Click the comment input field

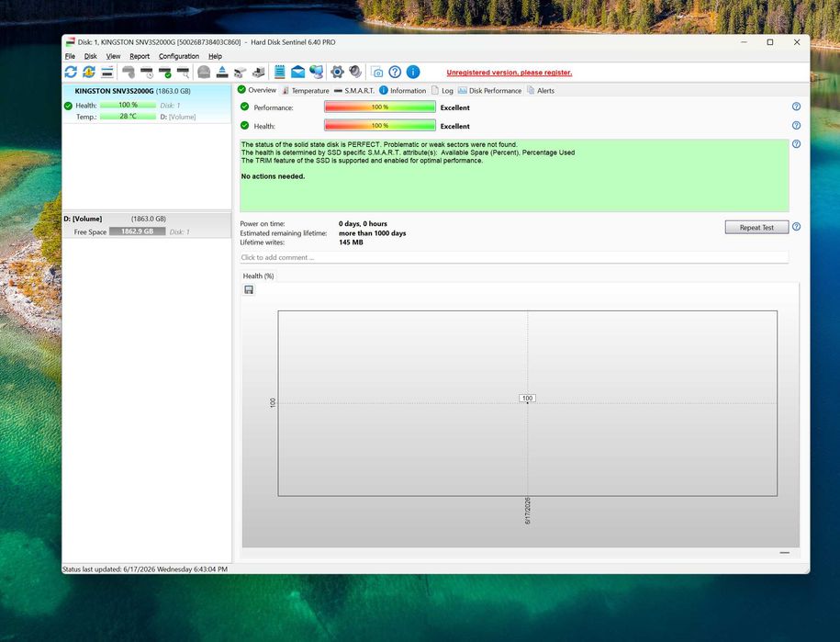click(x=514, y=257)
